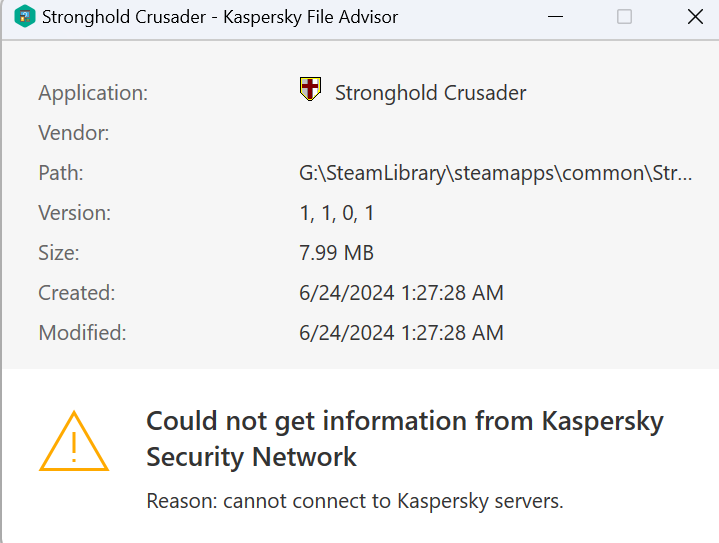This screenshot has height=543, width=719.
Task: Maximize the Kaspersky File Advisor window
Action: (624, 17)
